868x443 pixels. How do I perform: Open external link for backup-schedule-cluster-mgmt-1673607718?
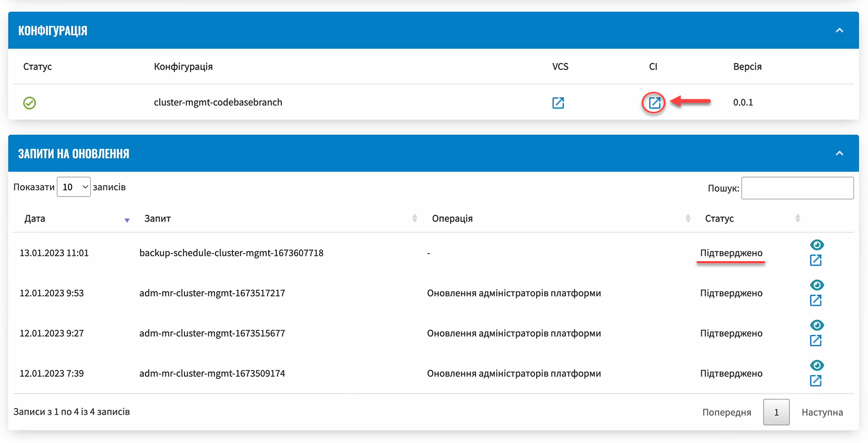(x=816, y=260)
